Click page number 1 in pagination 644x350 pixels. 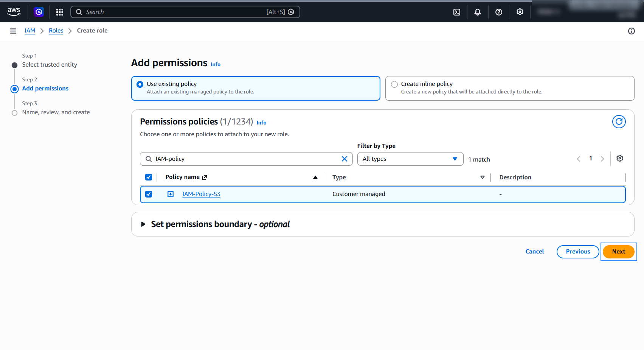coord(591,159)
